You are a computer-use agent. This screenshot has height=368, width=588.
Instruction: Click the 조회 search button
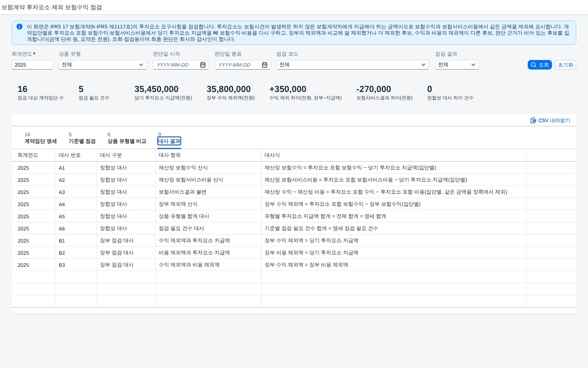click(x=539, y=65)
